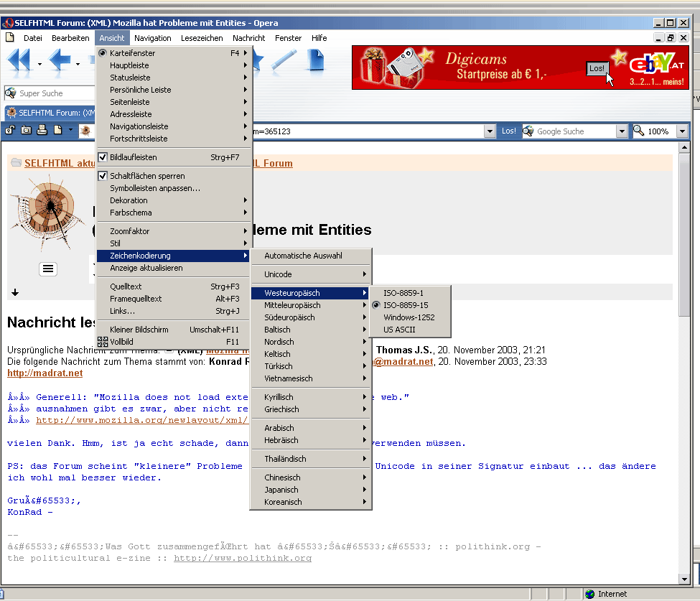Open the zoom 100% dropdown
This screenshot has width=700, height=601.
pos(683,131)
